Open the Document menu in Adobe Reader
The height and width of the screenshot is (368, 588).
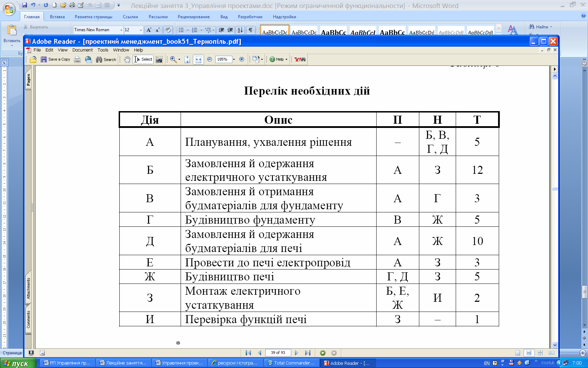[83, 50]
